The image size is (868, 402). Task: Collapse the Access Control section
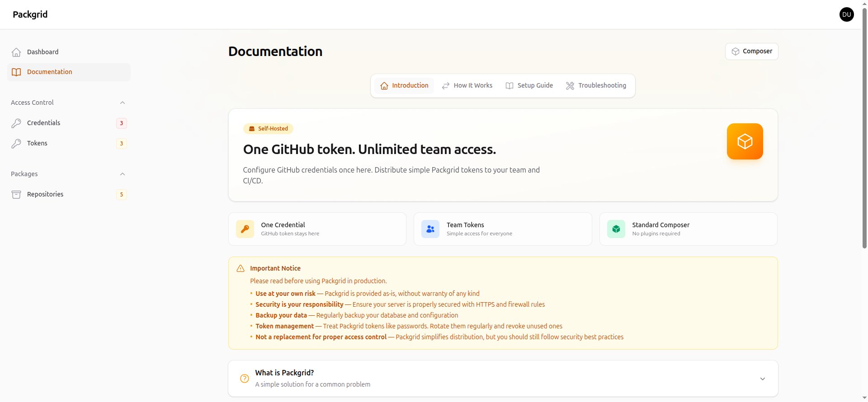(123, 103)
